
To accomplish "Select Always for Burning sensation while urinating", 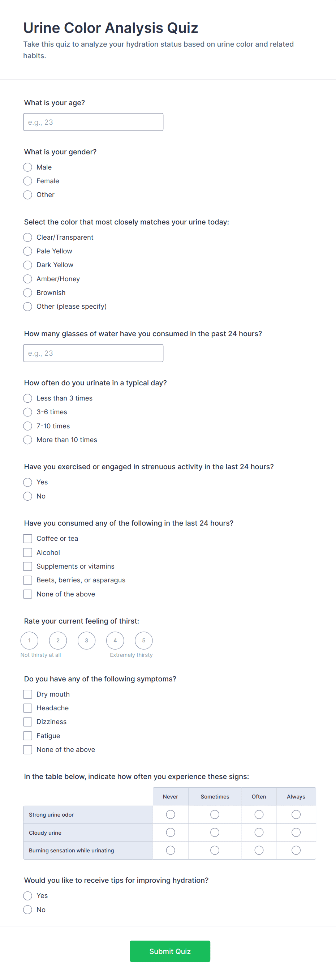I will [x=296, y=850].
